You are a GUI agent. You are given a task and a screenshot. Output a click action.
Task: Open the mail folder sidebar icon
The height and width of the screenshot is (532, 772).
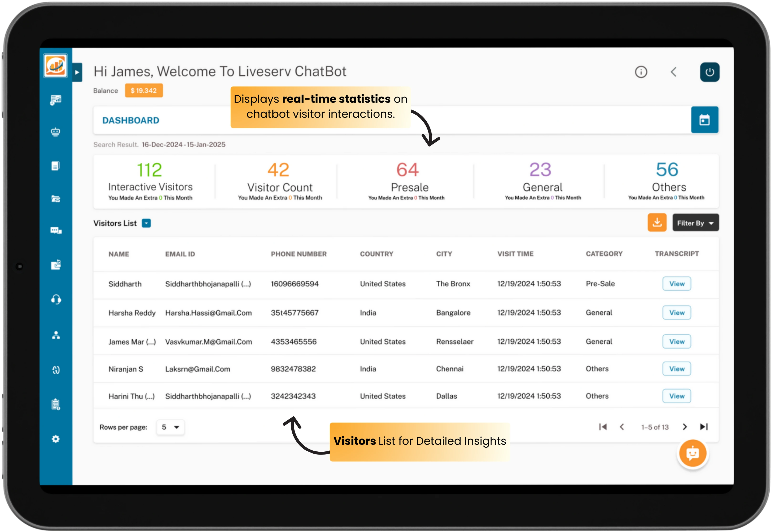point(56,199)
